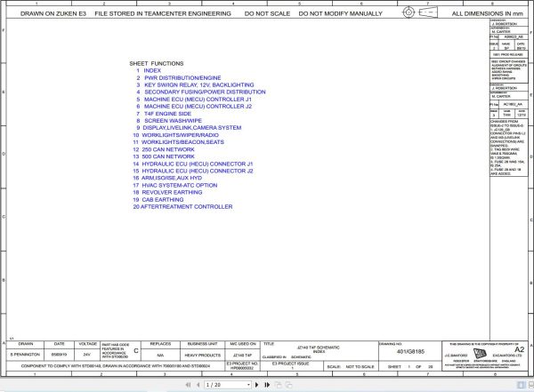Click the projection symbol in the header
534x392 pixels.
[419, 12]
